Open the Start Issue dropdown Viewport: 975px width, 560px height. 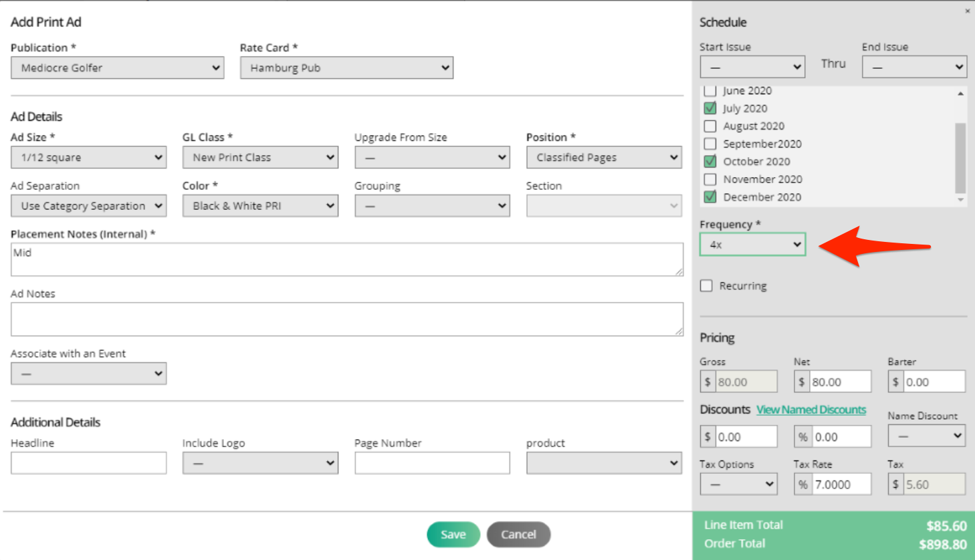(x=752, y=67)
